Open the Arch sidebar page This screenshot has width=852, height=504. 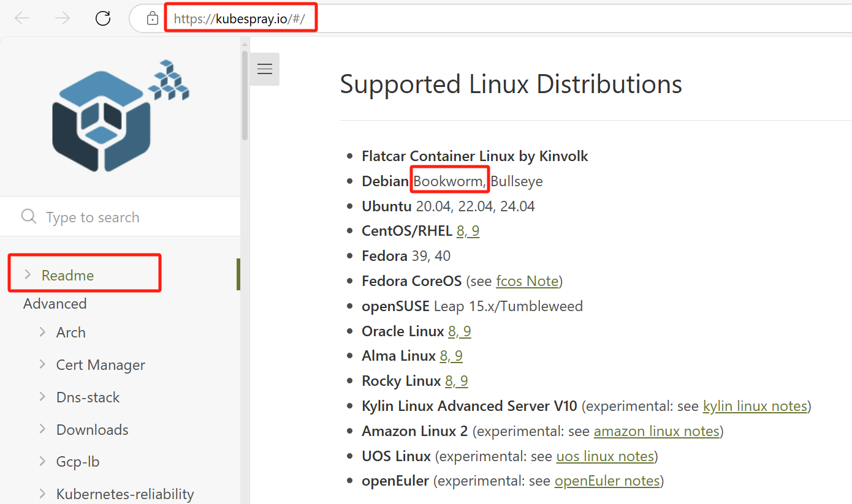tap(71, 333)
